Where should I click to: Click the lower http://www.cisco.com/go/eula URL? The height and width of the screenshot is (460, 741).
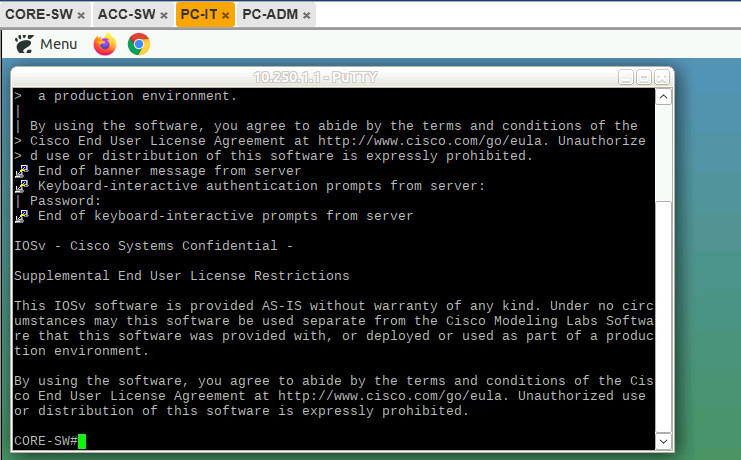[x=392, y=396]
